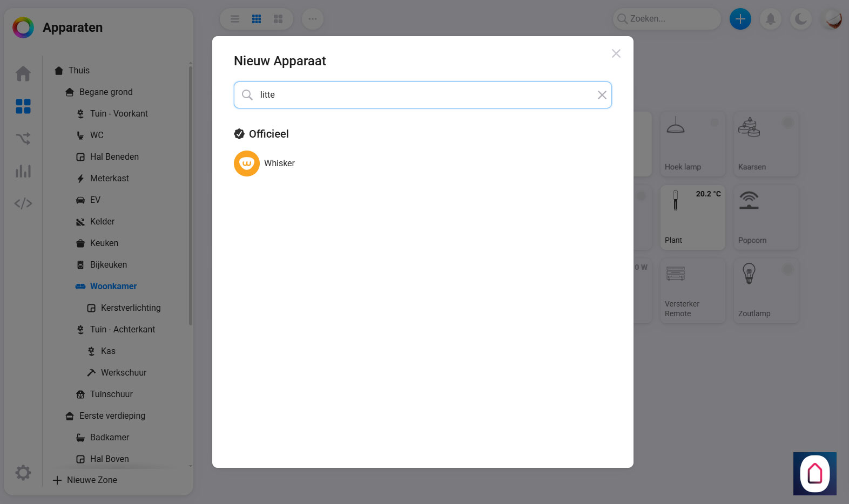Click the Versterker Remote device tile
This screenshot has width=849, height=504.
pyautogui.click(x=693, y=291)
